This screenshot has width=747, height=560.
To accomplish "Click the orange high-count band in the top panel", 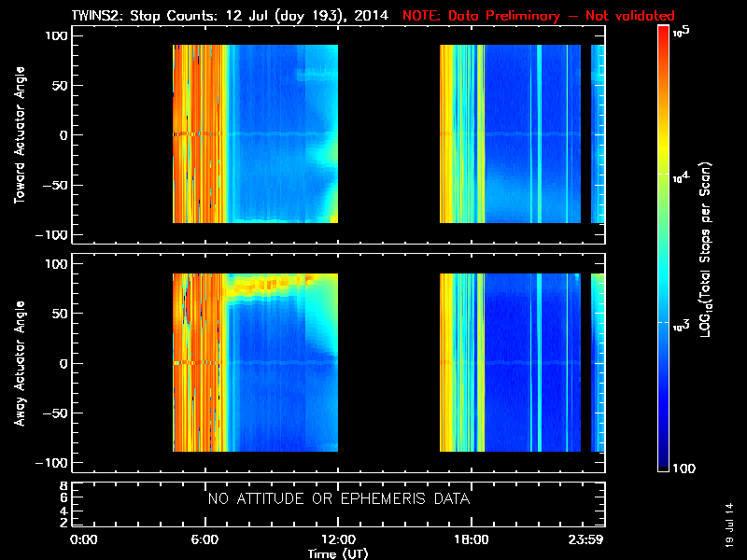I will (x=198, y=133).
